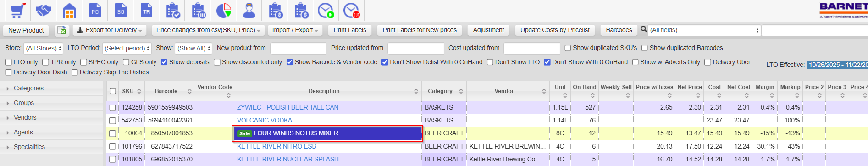The width and height of the screenshot is (868, 166).
Task: Open the Import / Export menu
Action: [295, 30]
